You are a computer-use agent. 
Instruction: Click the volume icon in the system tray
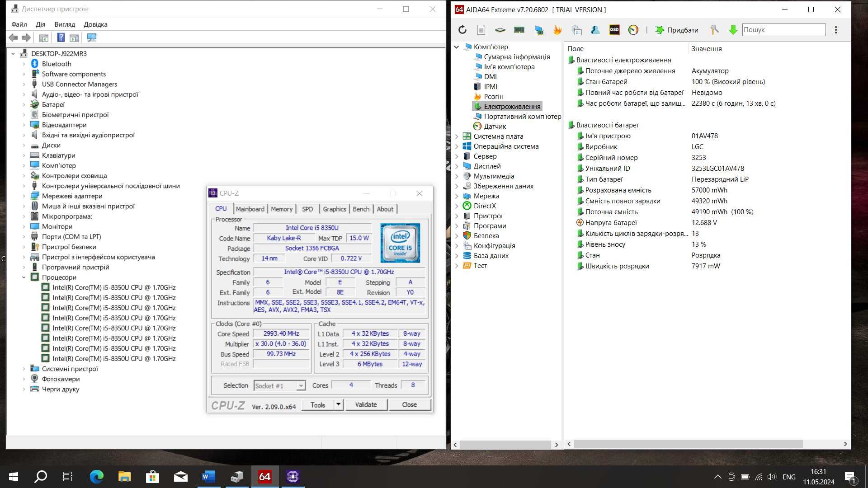click(x=772, y=477)
